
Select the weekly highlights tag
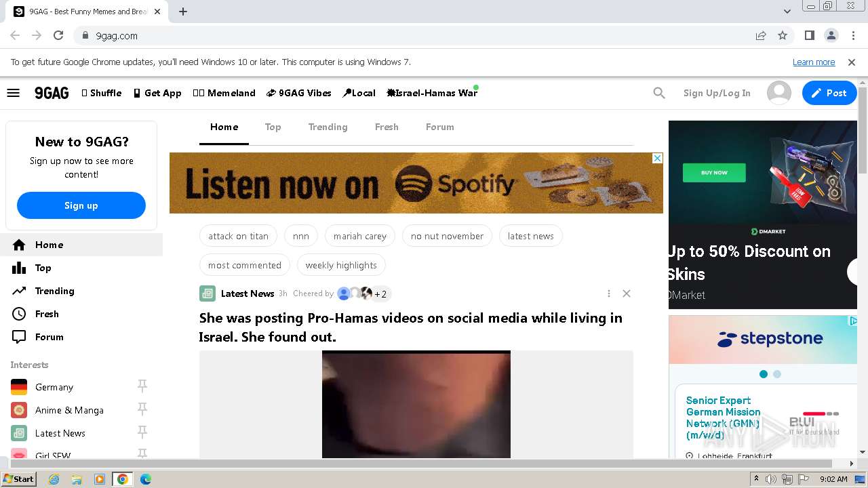click(341, 265)
